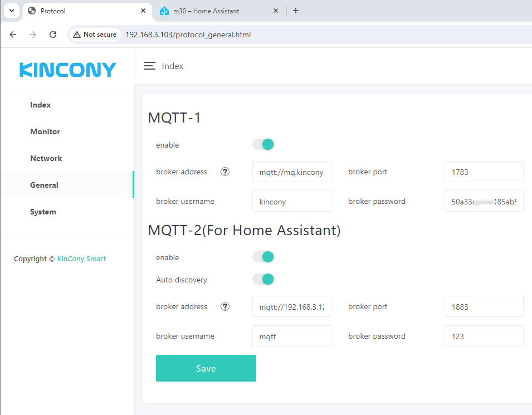Toggle MQTT-2 enable switch off
The width and height of the screenshot is (532, 415).
(263, 257)
